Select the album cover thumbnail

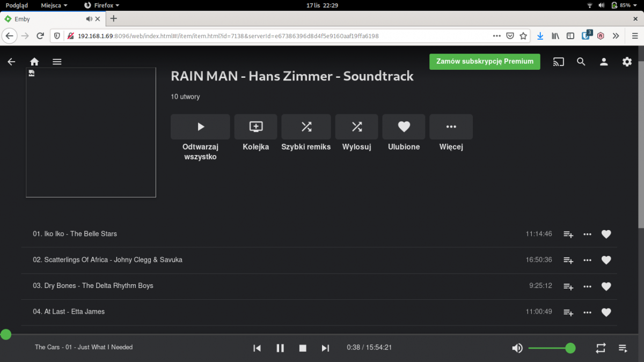click(91, 132)
